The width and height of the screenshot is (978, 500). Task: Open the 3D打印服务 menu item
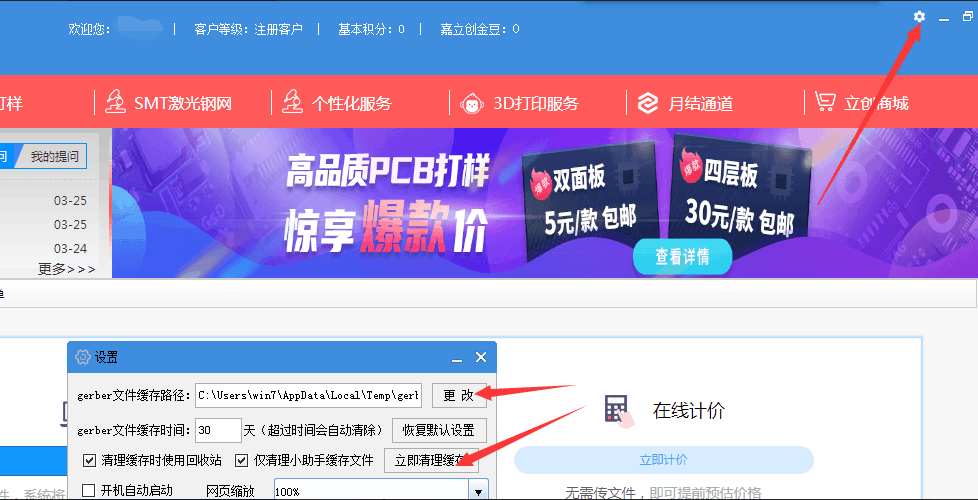click(535, 103)
